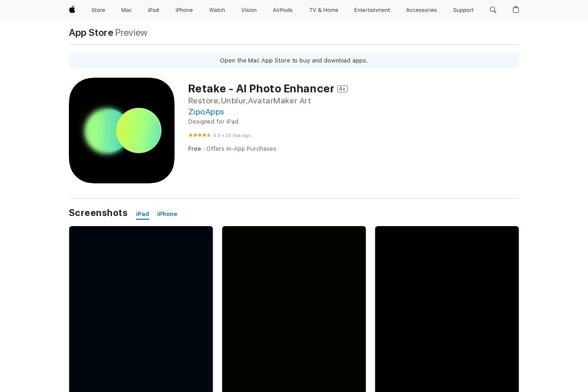Open the shopping bag icon
Viewport: 588px width, 392px height.
tap(516, 10)
